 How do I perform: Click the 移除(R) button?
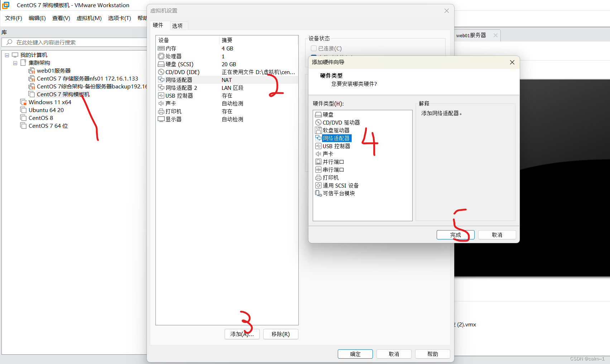[x=281, y=334]
